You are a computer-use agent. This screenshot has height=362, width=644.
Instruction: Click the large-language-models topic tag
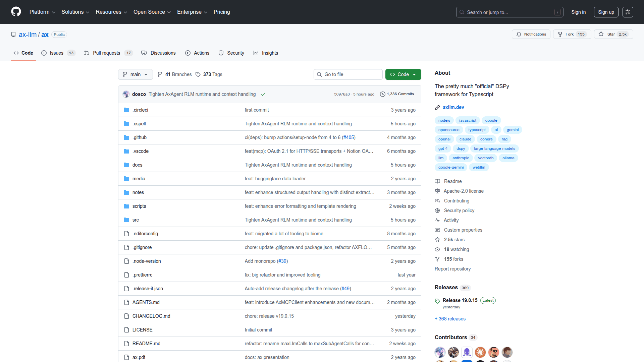click(x=495, y=148)
